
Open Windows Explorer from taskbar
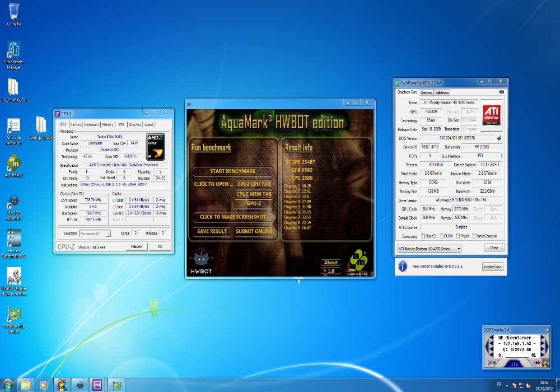[x=26, y=385]
